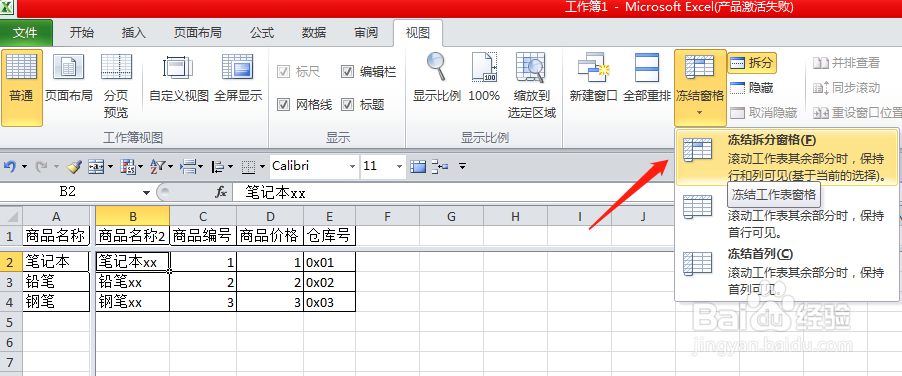Select cell containing 商品价格
Viewport: 902px width, 376px height.
(270, 235)
